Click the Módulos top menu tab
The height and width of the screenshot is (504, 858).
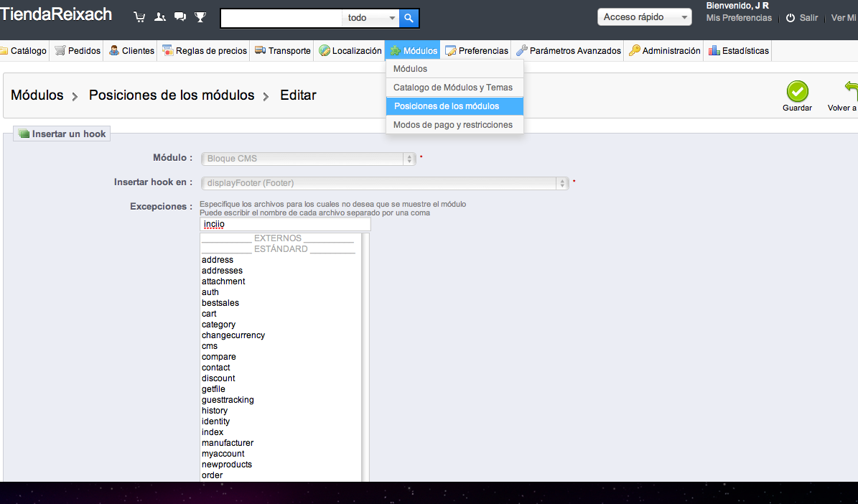coord(413,51)
